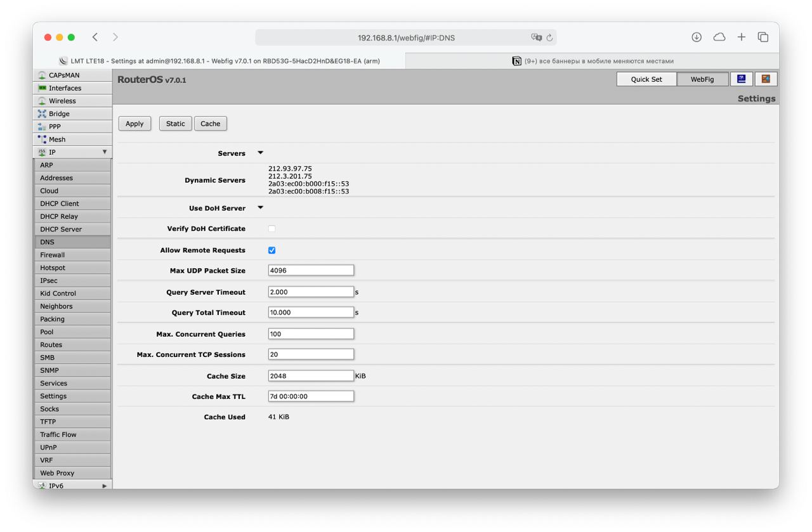812x532 pixels.
Task: Enable the Verify DoH Certificate checkbox
Action: [x=272, y=228]
